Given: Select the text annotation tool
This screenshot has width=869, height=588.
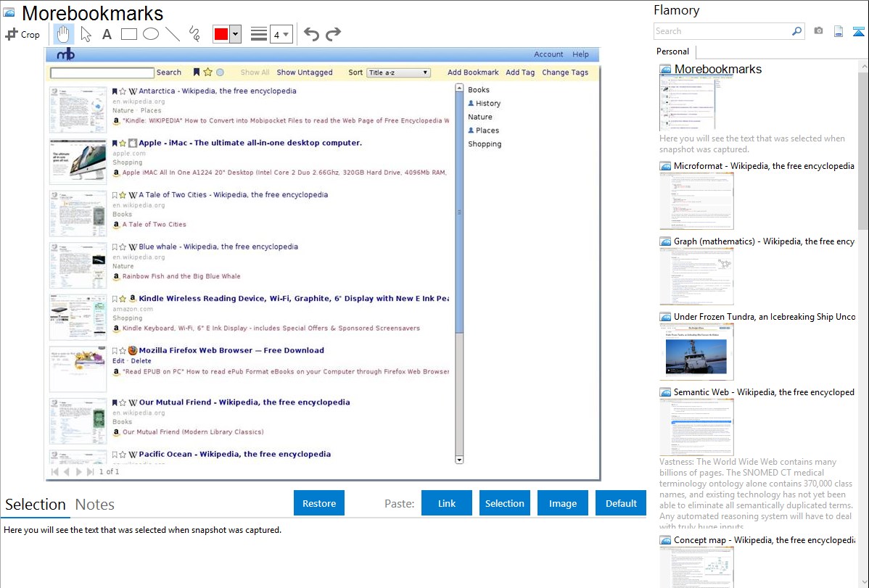Looking at the screenshot, I should [107, 34].
